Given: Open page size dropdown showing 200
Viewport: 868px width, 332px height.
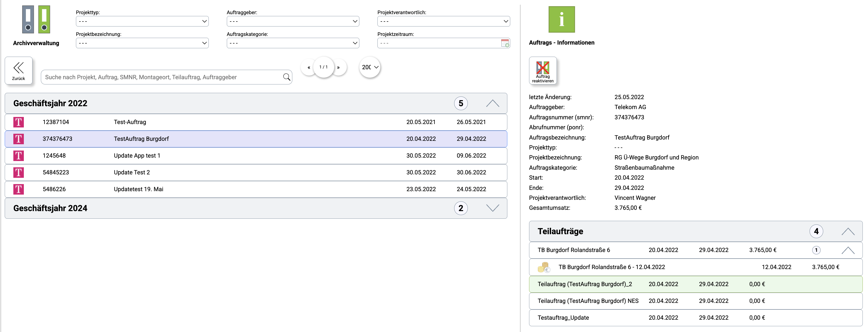Looking at the screenshot, I should coord(370,67).
